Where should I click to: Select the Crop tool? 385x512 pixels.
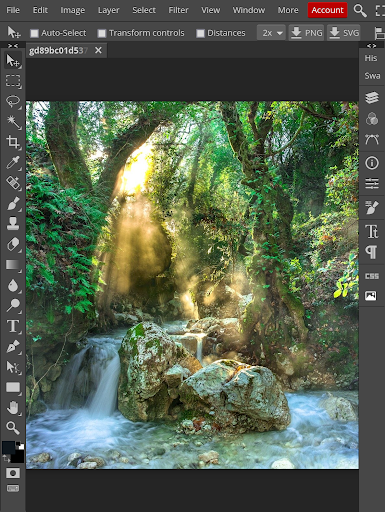13,142
